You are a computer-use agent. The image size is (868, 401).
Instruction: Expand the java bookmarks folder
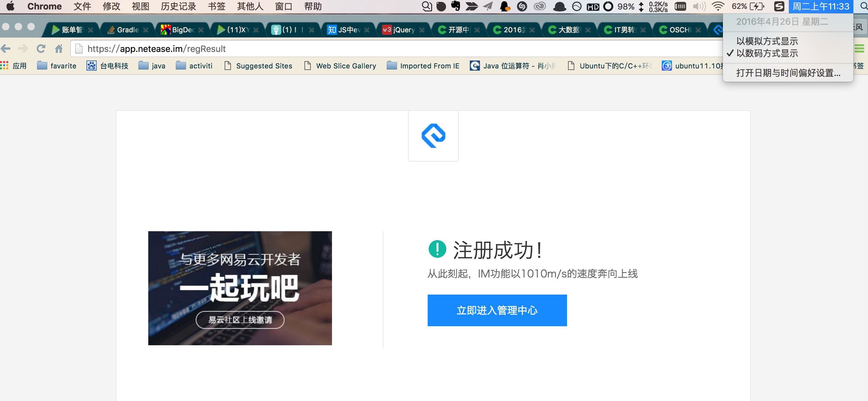point(152,66)
